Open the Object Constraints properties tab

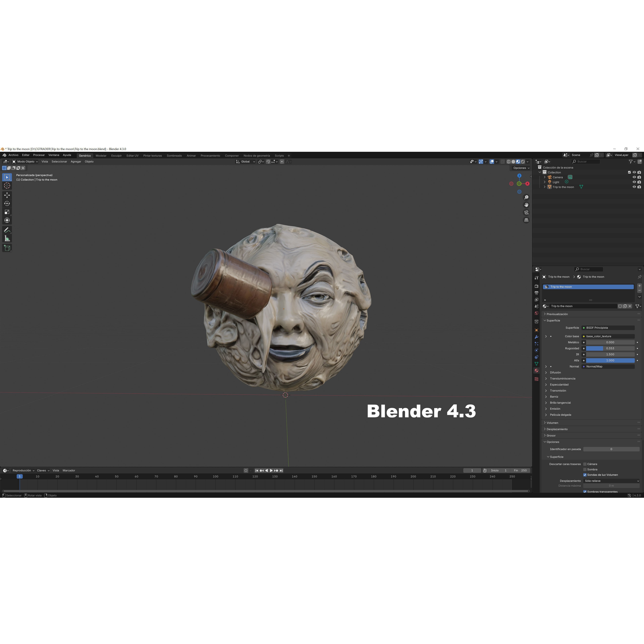tap(536, 357)
